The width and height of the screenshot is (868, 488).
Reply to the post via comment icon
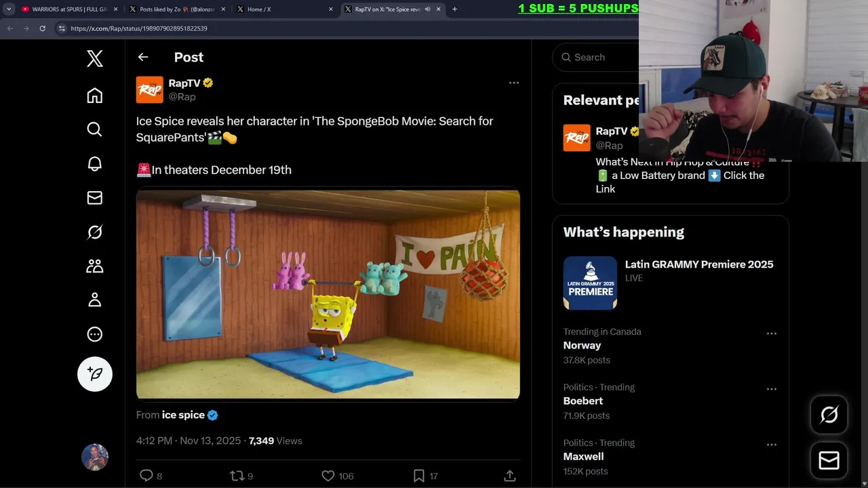(146, 476)
